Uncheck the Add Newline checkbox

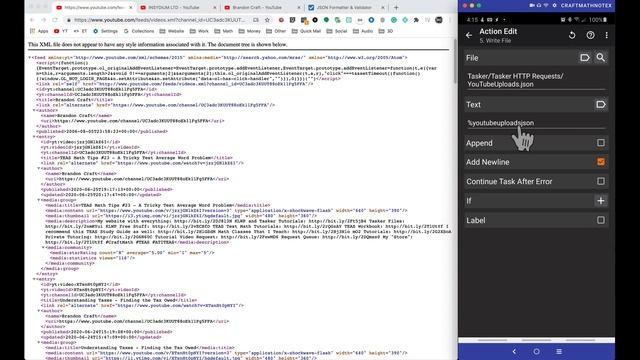[600, 162]
